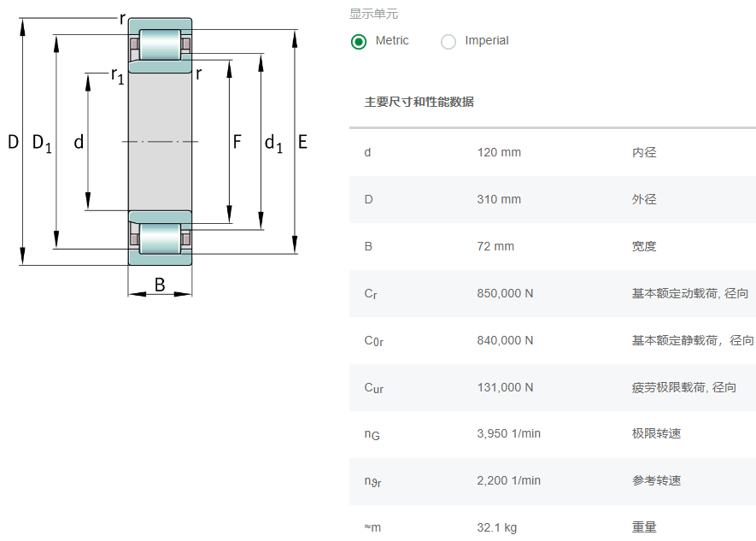Click the 宽度 description
This screenshot has height=541, width=756.
[644, 246]
